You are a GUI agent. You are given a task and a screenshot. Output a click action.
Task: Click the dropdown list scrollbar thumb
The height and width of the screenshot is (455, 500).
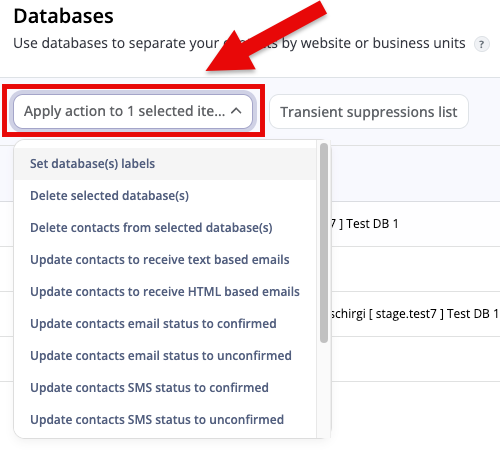[324, 243]
